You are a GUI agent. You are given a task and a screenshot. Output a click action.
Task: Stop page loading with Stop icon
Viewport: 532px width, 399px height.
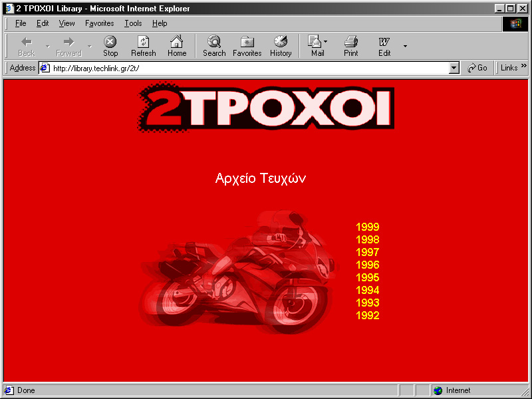coord(110,42)
